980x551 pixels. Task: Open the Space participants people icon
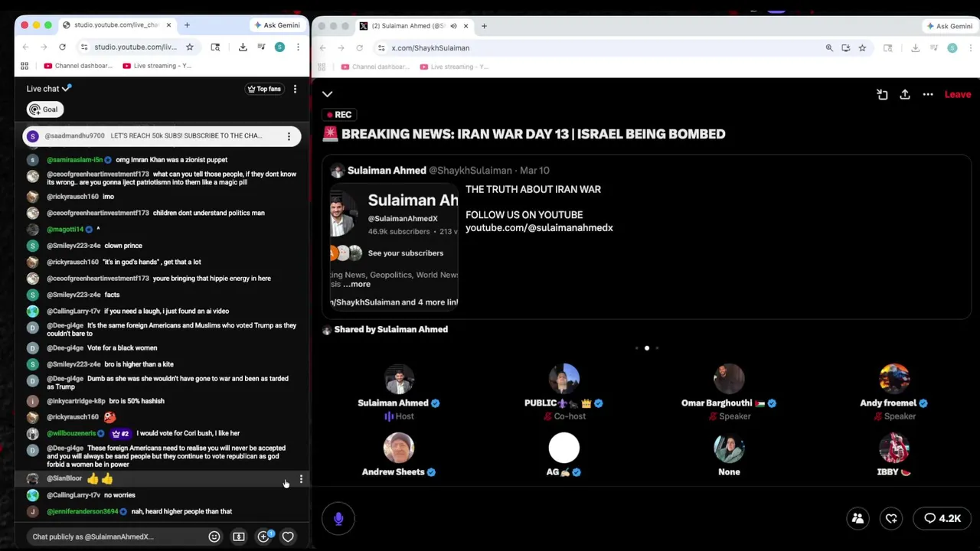(x=858, y=518)
